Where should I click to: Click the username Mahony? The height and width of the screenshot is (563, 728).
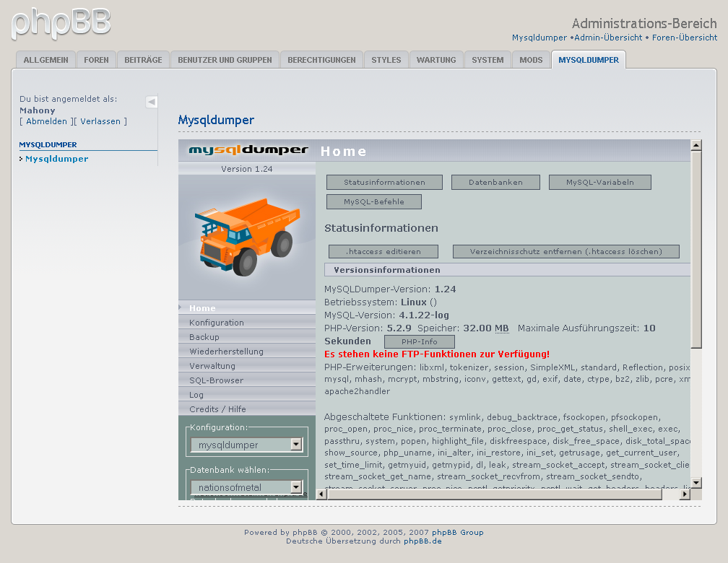[x=37, y=110]
